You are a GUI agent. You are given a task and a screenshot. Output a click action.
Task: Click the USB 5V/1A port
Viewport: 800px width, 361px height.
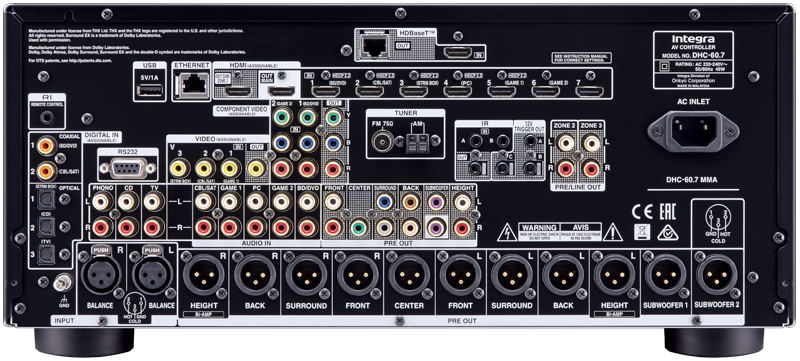tap(151, 90)
